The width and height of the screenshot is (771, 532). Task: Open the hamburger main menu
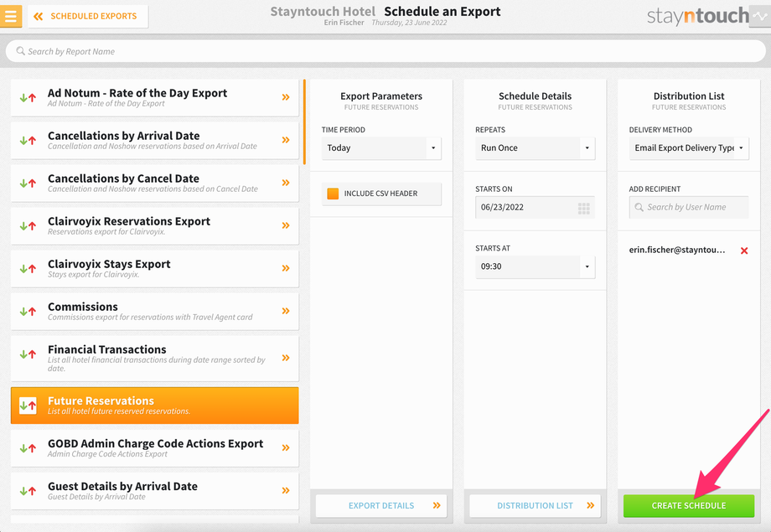click(x=11, y=16)
